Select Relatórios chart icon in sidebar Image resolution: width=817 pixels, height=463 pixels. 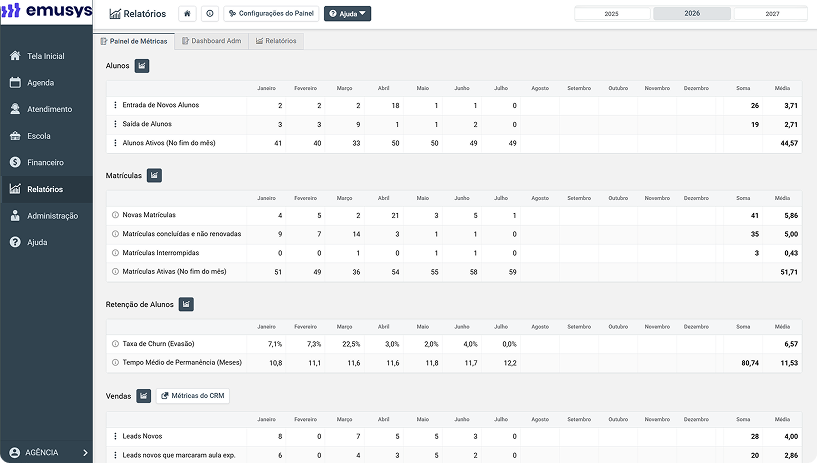pos(15,189)
